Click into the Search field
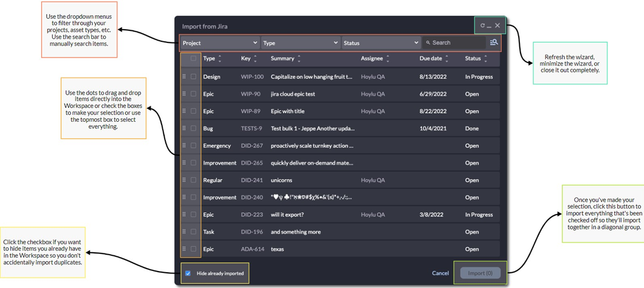Screen dimensions: 644x288 coord(454,43)
